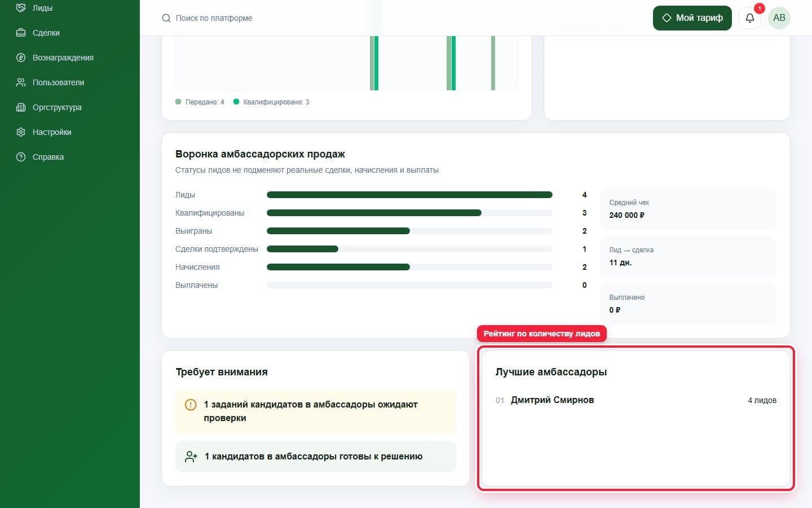The image size is (812, 508).
Task: Click the Лиды funnel progress bar
Action: point(409,195)
